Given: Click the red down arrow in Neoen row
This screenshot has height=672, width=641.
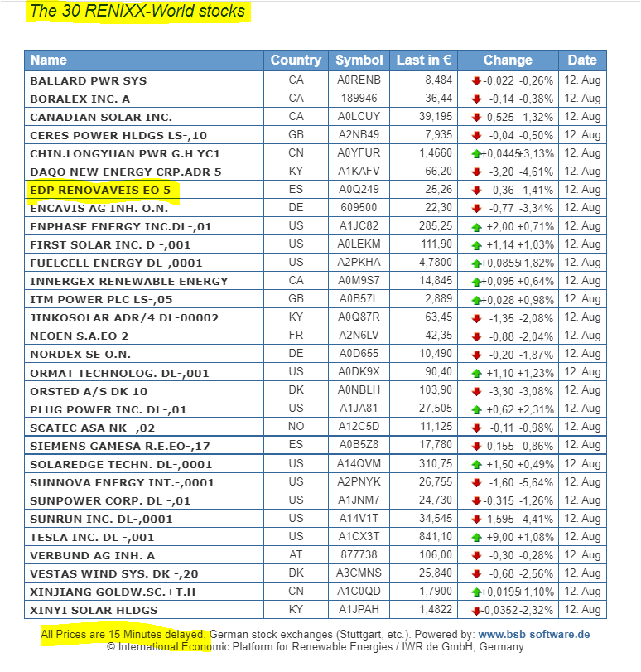Looking at the screenshot, I should 476,336.
